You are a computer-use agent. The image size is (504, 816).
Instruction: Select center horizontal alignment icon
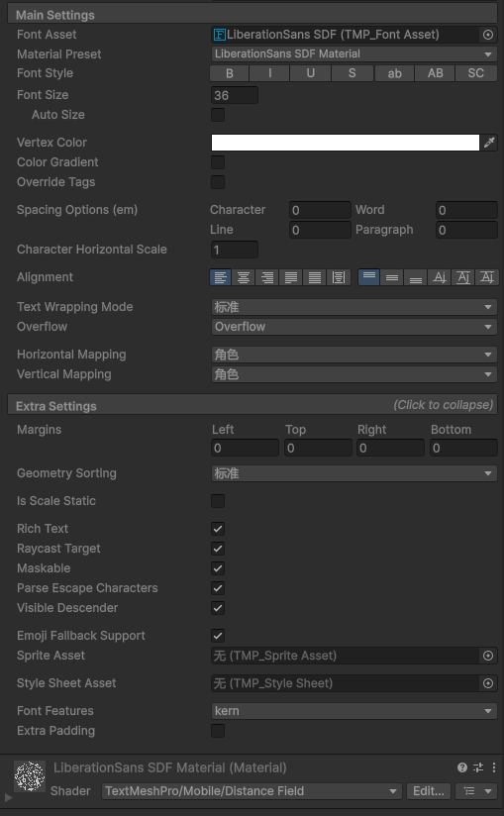point(244,277)
